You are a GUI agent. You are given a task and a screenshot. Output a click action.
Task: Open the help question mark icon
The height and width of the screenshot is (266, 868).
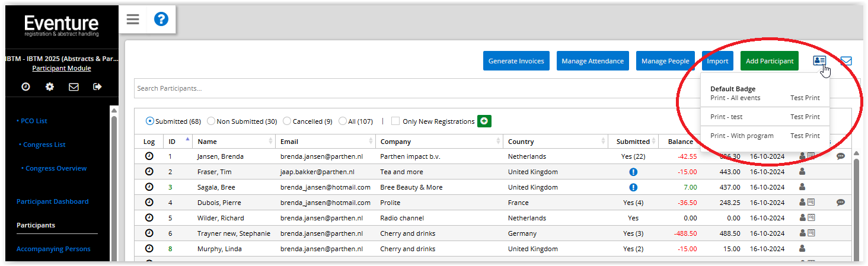click(161, 20)
